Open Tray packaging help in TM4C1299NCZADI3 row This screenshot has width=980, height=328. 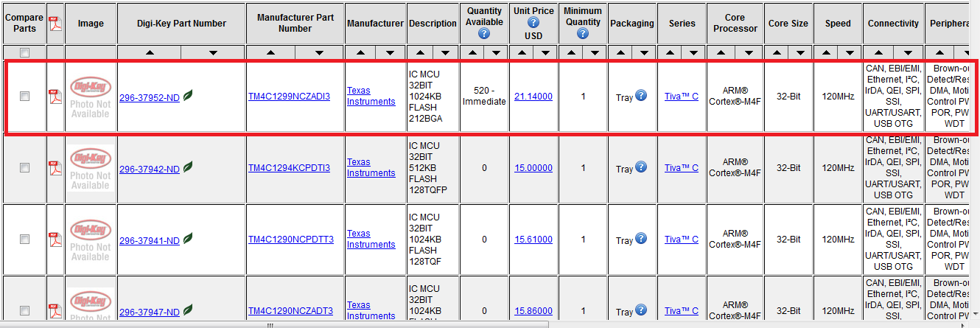[641, 96]
